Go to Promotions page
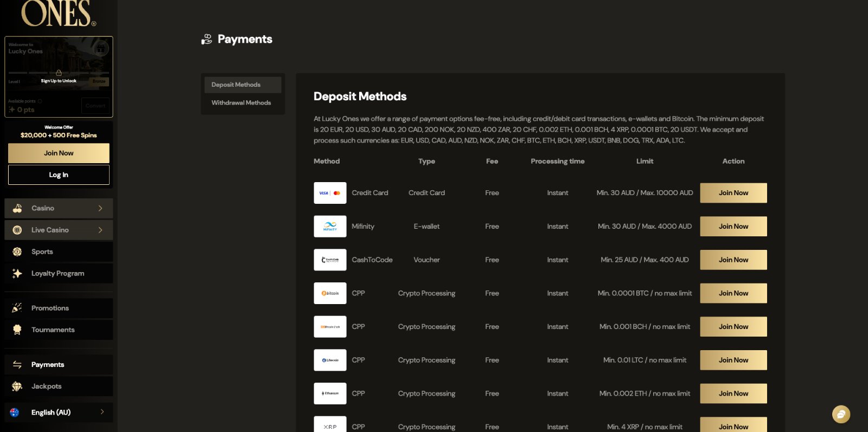868x432 pixels. pyautogui.click(x=59, y=308)
